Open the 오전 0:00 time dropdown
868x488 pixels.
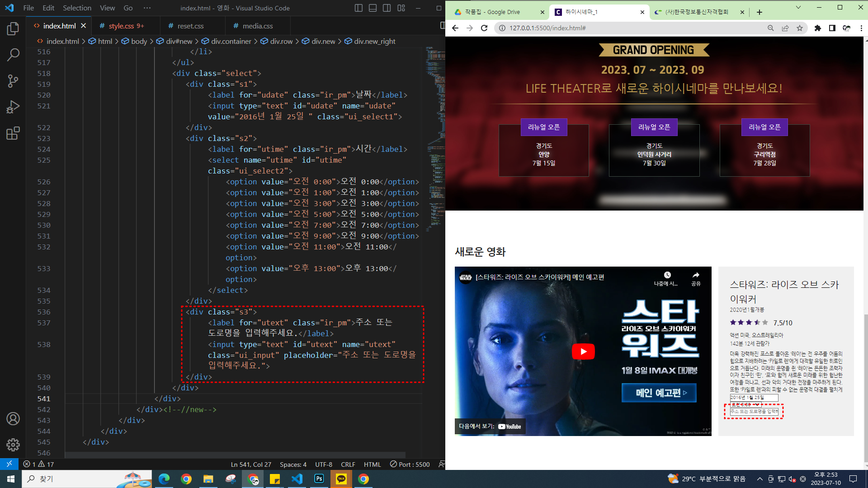pos(746,404)
